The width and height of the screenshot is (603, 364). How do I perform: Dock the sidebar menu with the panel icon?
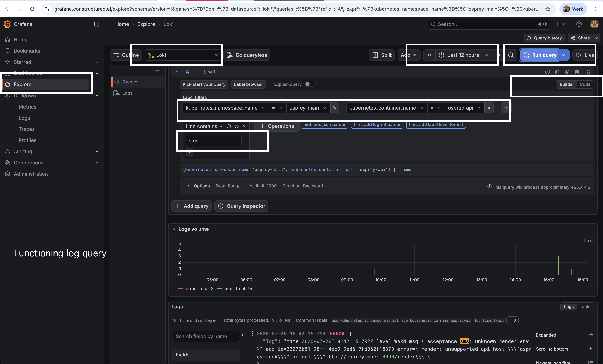(x=97, y=24)
